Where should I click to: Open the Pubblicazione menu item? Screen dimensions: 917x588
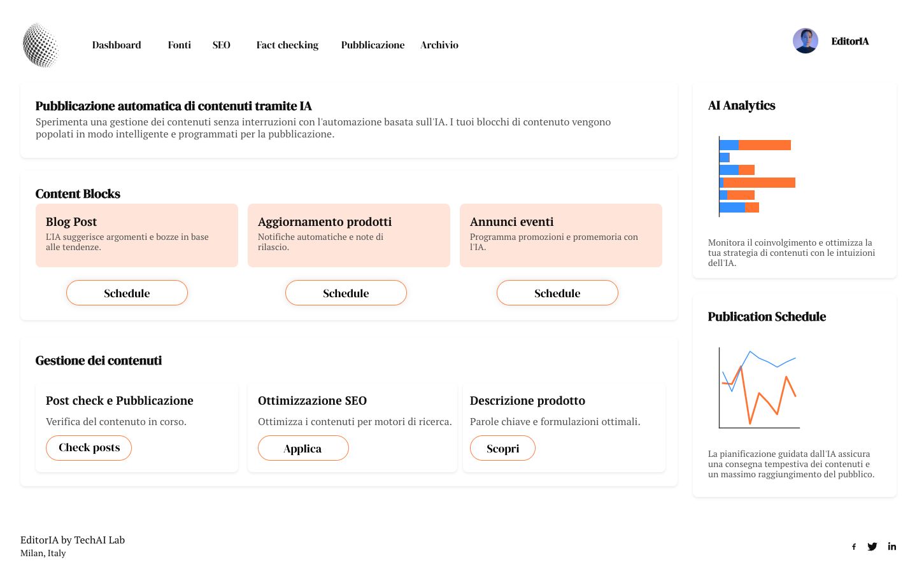click(x=373, y=45)
